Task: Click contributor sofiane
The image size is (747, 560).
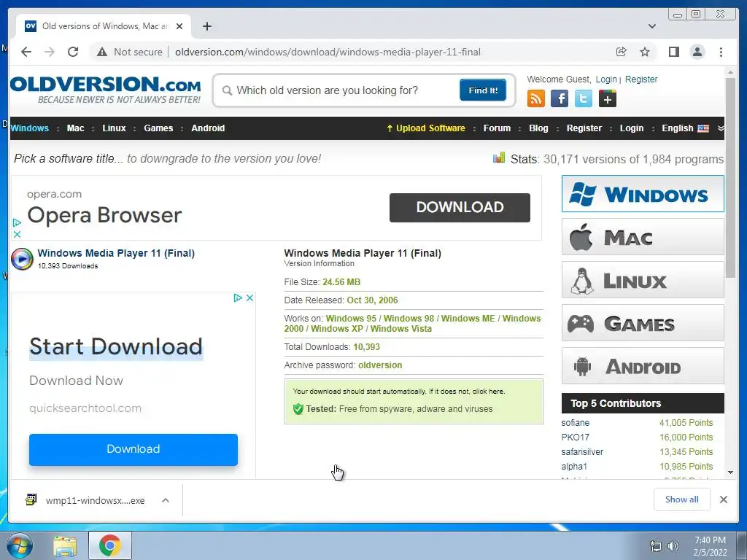Action: [575, 422]
